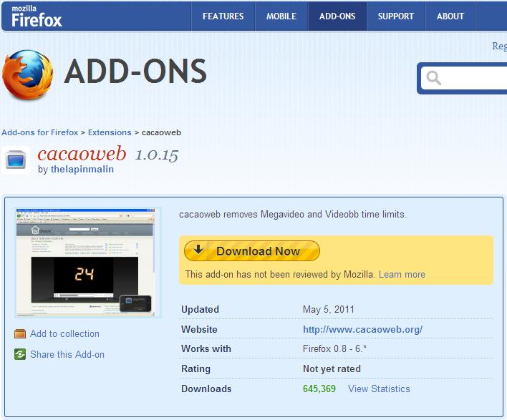Click the not reviewed by Mozilla notice
The image size is (507, 420).
tap(280, 274)
